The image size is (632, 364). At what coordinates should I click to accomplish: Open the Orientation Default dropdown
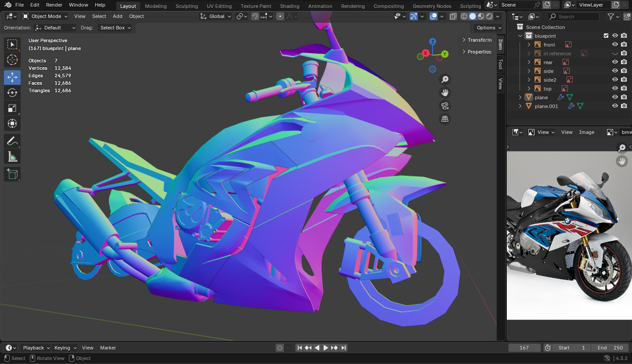pyautogui.click(x=55, y=28)
